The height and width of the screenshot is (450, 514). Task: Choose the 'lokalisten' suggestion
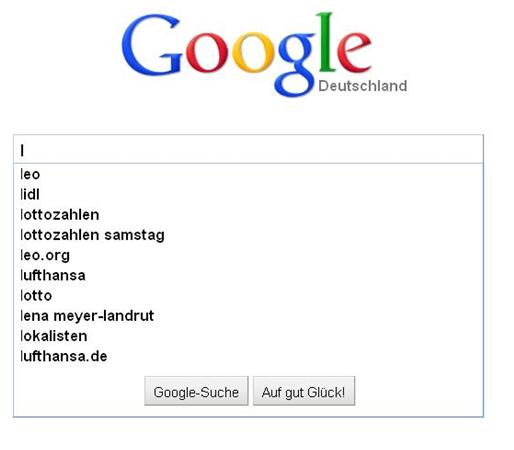click(248, 336)
